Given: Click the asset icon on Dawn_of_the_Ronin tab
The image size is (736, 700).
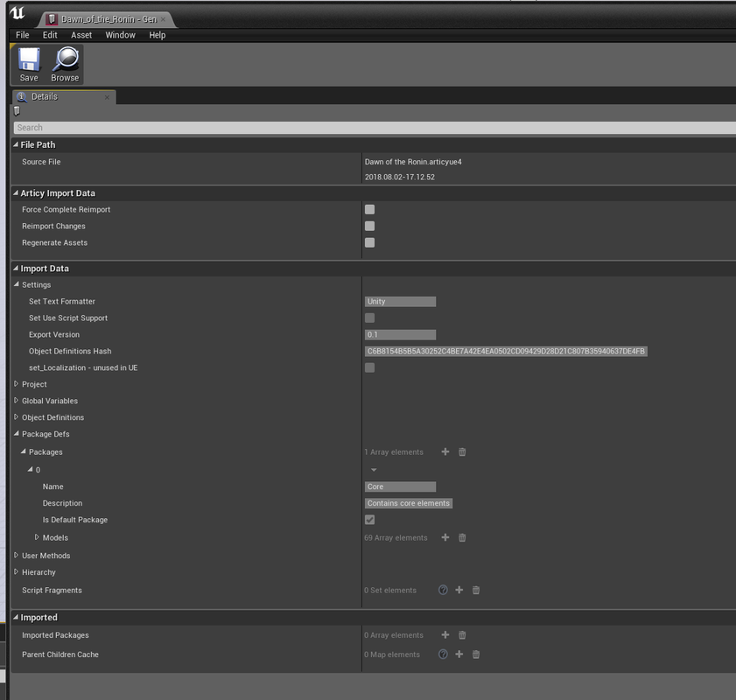Looking at the screenshot, I should pos(53,19).
